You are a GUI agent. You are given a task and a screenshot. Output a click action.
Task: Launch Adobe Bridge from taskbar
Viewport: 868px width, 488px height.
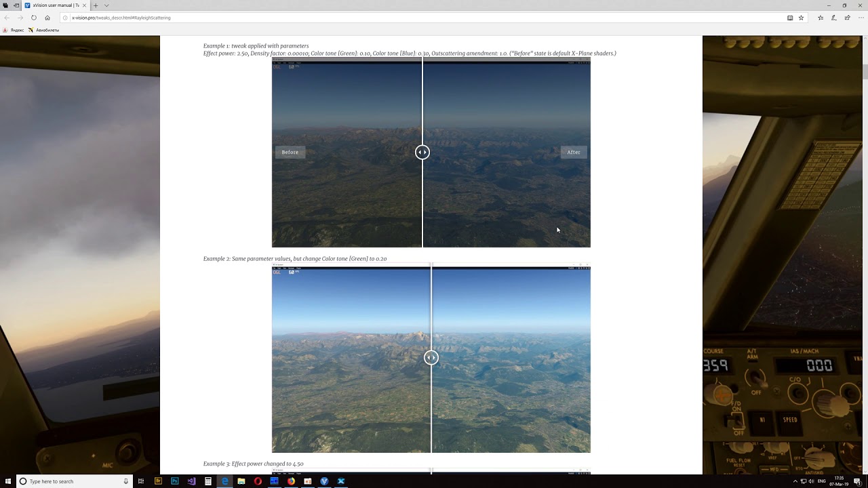pos(158,481)
